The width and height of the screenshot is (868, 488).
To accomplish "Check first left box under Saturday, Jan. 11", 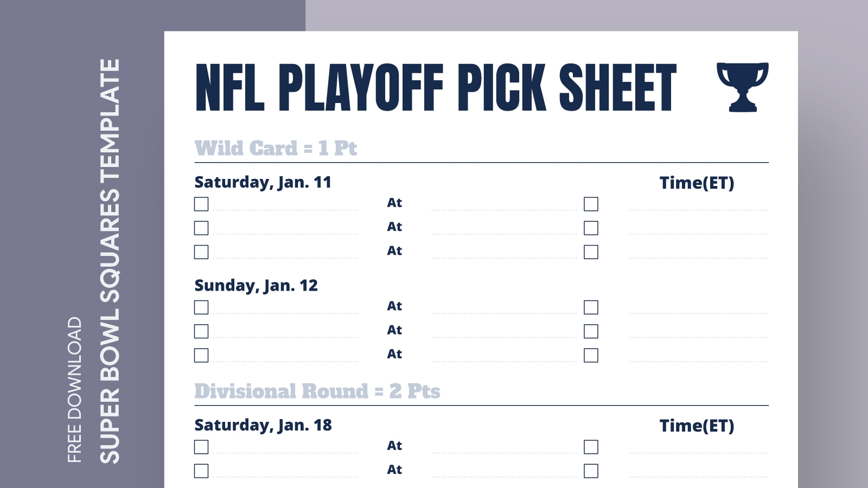I will pyautogui.click(x=201, y=204).
